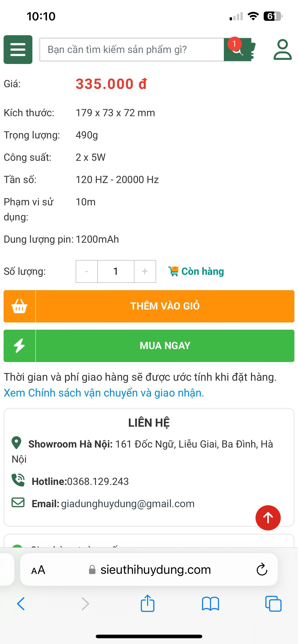Reload the page in Safari
The height and width of the screenshot is (644, 298).
click(262, 570)
